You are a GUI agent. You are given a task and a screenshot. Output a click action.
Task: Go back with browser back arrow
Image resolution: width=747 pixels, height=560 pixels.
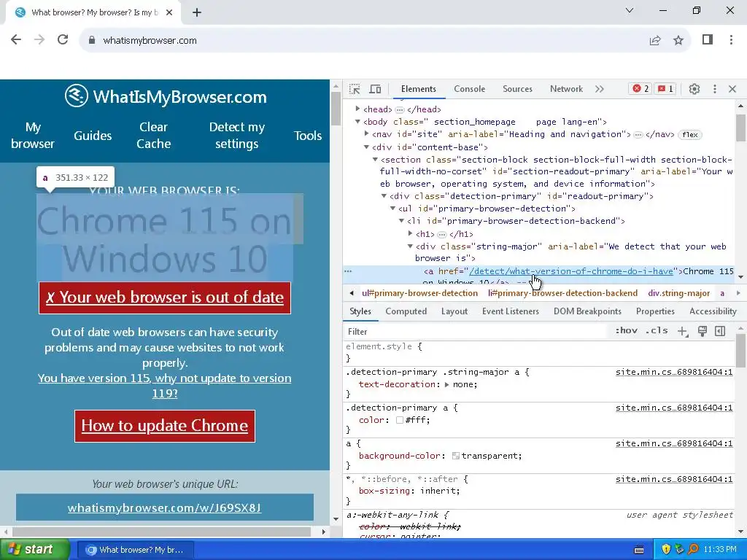click(16, 40)
